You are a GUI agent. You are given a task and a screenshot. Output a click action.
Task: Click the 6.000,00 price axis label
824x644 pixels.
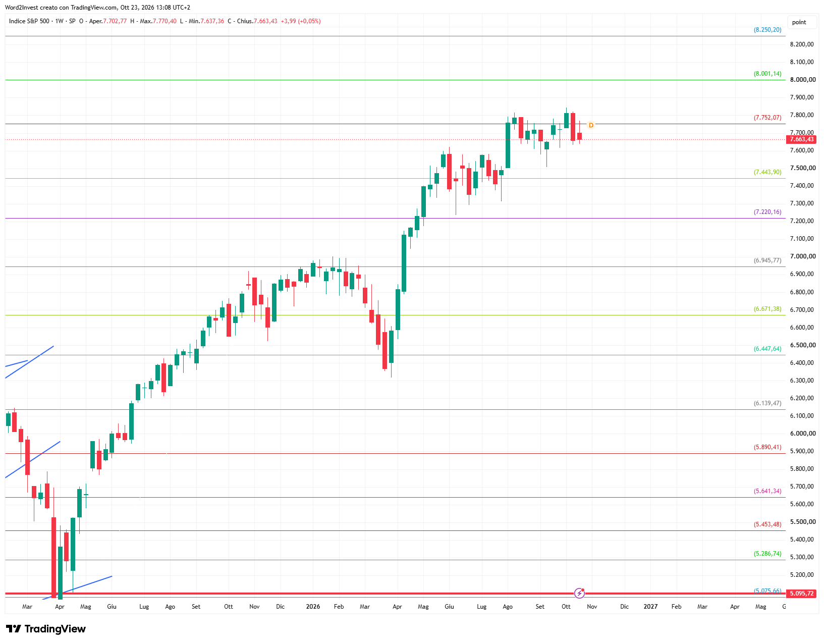(803, 434)
